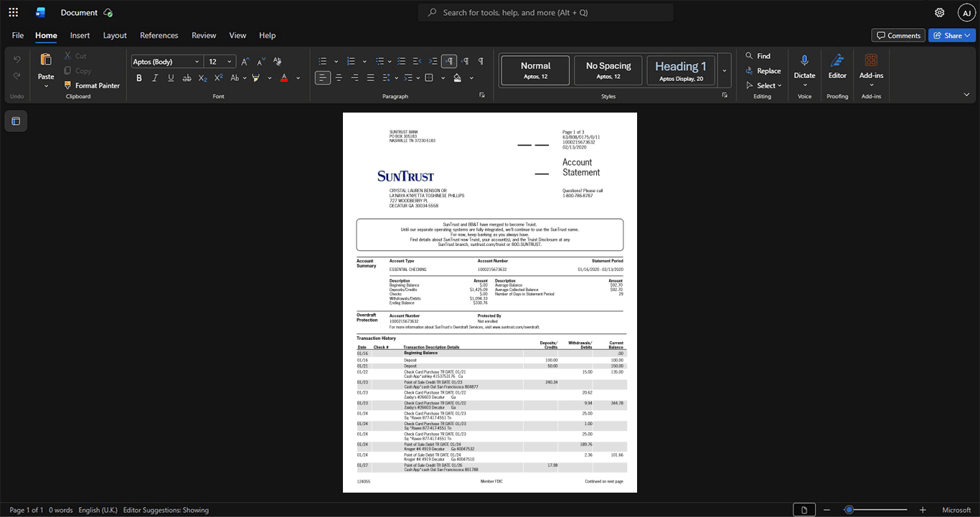Toggle left-to-right text direction
This screenshot has width=980, height=517.
[x=449, y=62]
